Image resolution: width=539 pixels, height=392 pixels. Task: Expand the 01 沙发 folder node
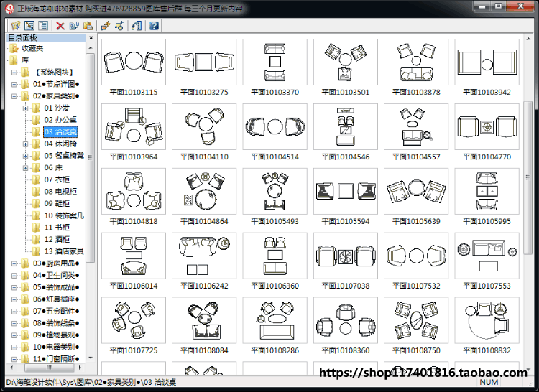(x=25, y=108)
